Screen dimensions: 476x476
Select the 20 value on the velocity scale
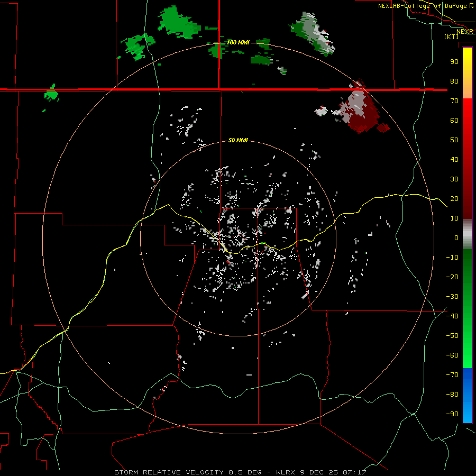coord(454,198)
